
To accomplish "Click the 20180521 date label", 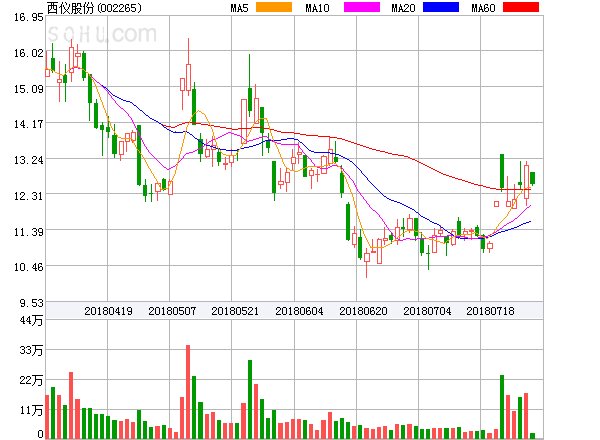I will point(235,311).
